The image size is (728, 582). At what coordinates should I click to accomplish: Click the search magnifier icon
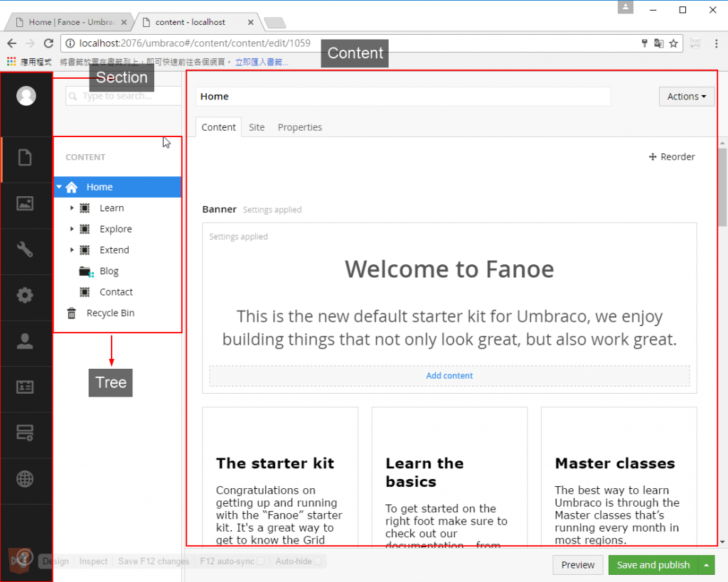pos(73,96)
